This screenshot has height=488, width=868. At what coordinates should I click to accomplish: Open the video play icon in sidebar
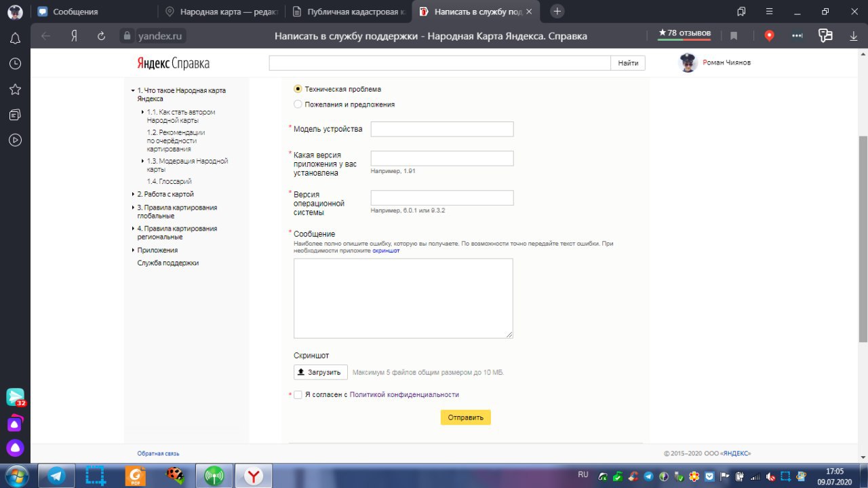(15, 140)
